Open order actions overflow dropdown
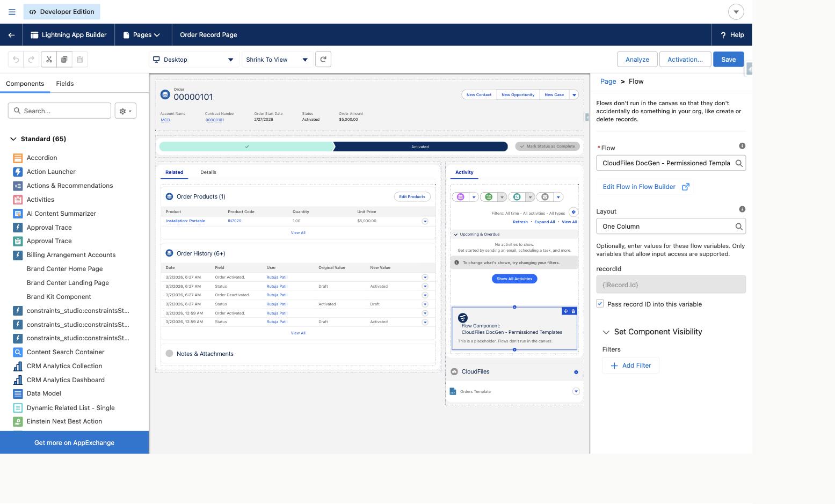 pos(574,95)
